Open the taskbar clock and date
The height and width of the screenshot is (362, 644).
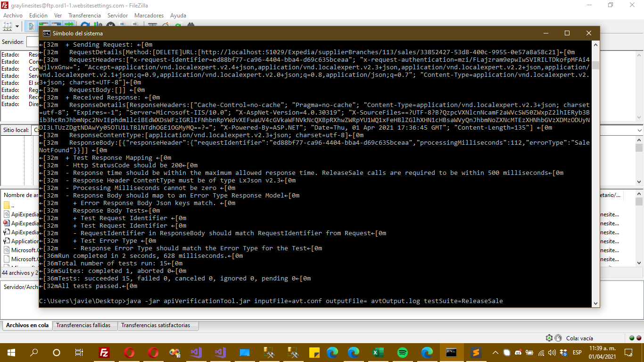[x=602, y=353]
